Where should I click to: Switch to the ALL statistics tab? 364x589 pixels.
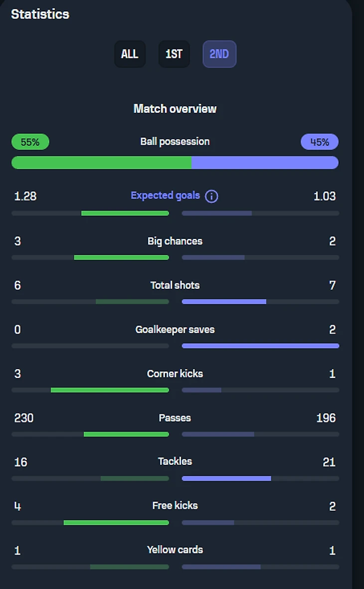coord(130,54)
